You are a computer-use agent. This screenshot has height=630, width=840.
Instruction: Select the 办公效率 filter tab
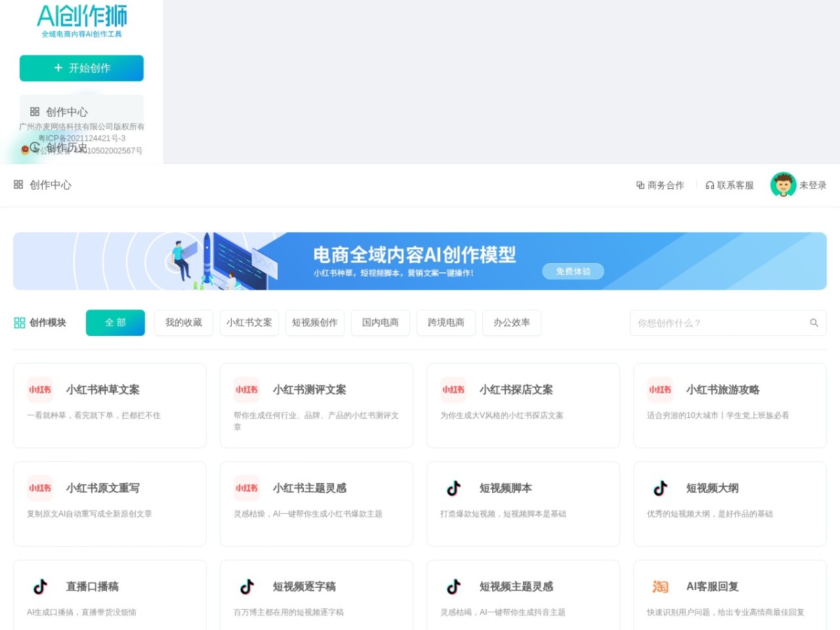point(512,323)
